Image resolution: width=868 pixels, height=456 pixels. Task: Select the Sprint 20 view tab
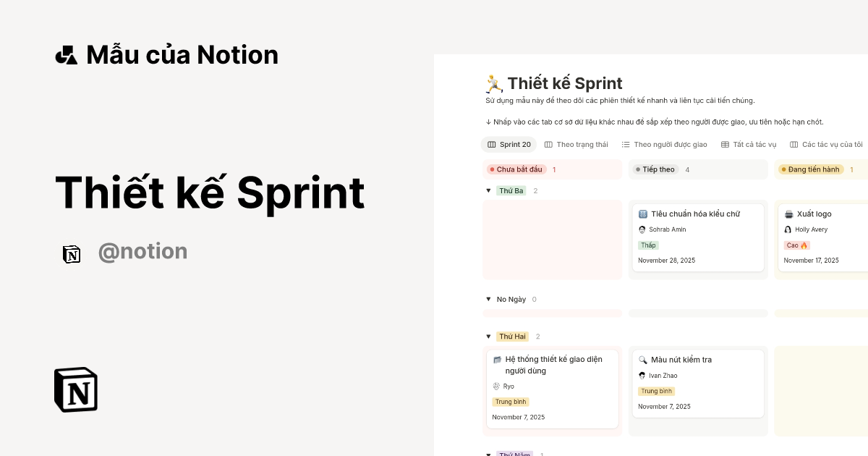point(514,144)
